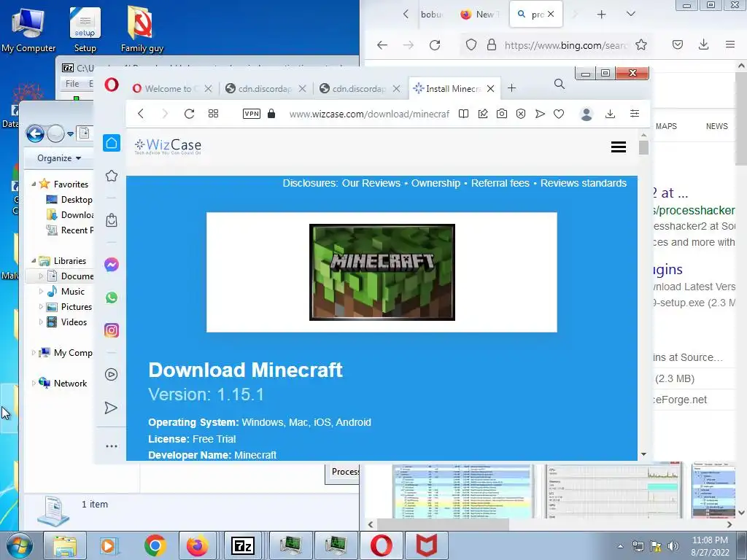Click Explorer back navigation button
This screenshot has width=747, height=560.
point(35,134)
